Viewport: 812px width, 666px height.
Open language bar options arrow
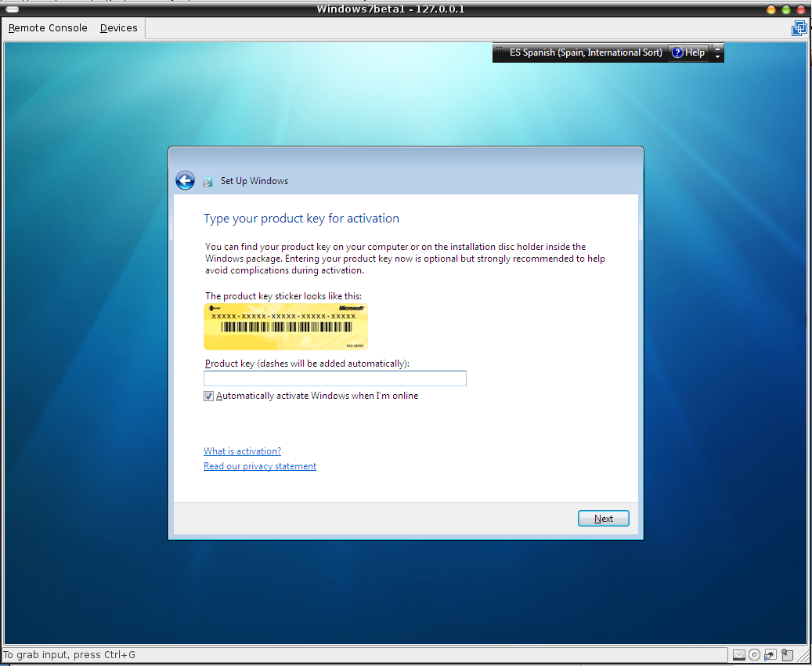click(x=718, y=56)
